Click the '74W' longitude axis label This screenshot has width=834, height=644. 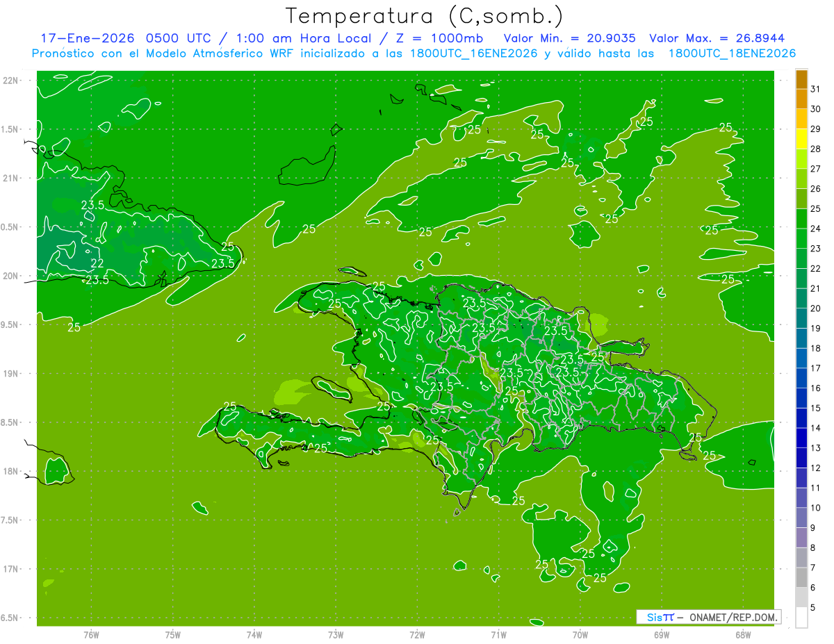pyautogui.click(x=254, y=634)
